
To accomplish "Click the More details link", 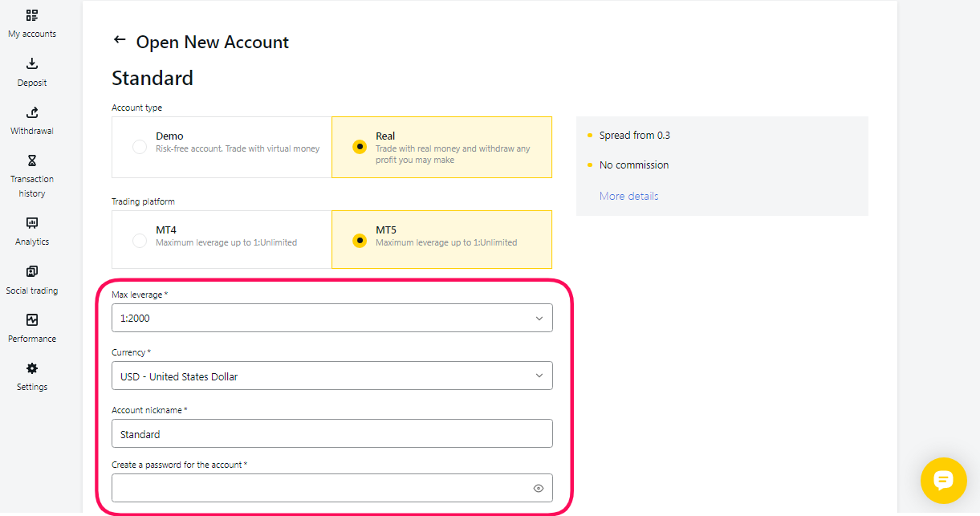I will pos(628,196).
